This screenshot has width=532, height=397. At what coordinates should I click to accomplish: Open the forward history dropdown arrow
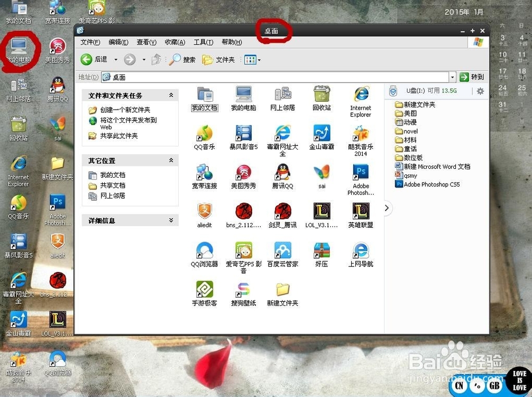point(144,60)
